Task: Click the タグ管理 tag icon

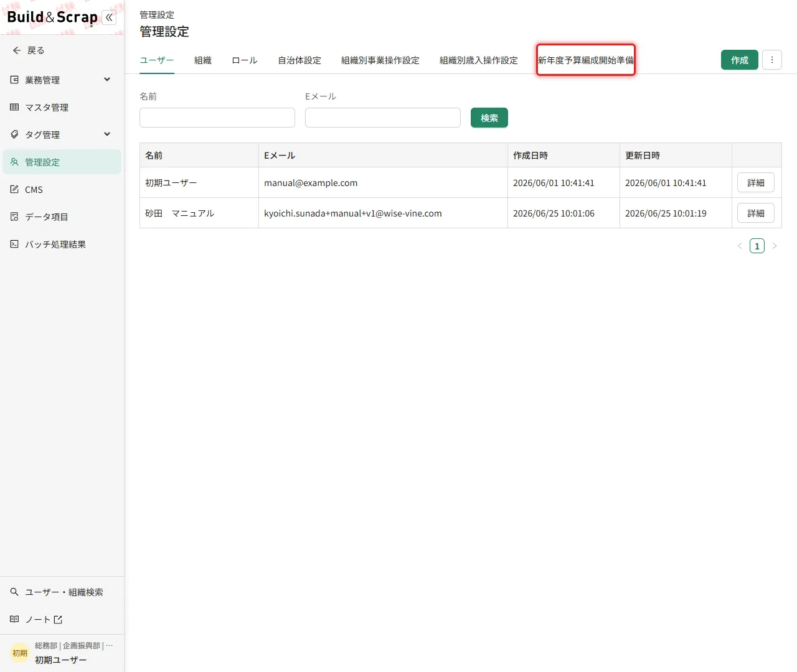Action: pyautogui.click(x=14, y=134)
